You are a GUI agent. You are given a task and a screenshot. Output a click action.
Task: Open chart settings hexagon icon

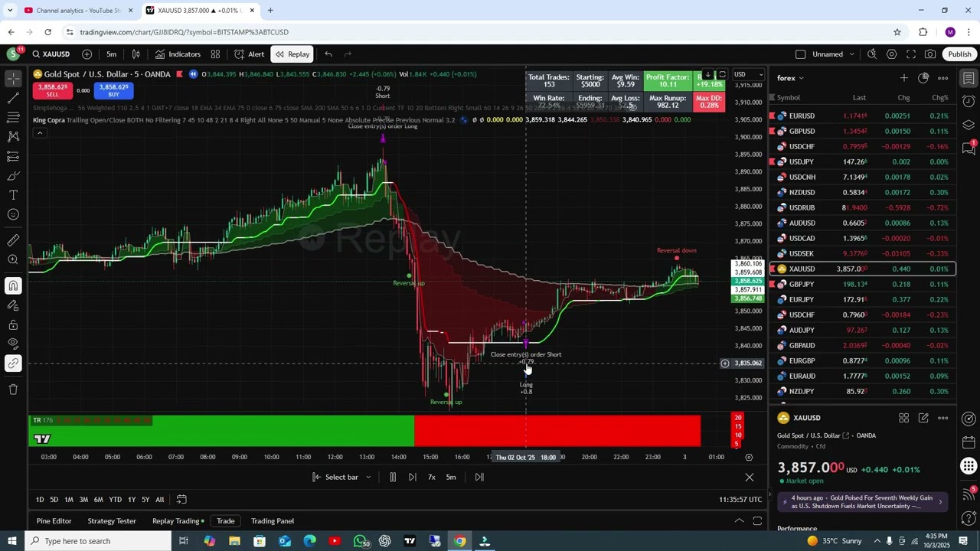[x=891, y=54]
